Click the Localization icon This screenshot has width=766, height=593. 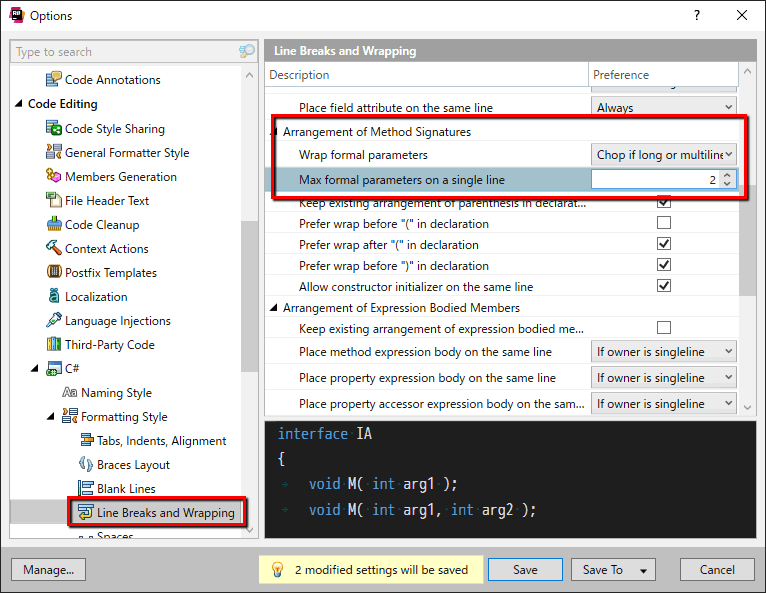click(53, 296)
